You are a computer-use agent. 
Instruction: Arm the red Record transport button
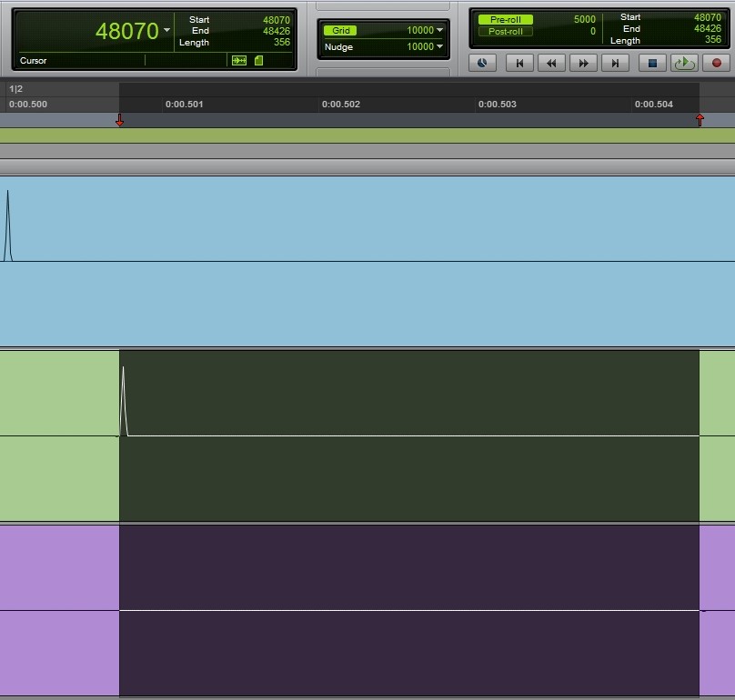[x=716, y=63]
